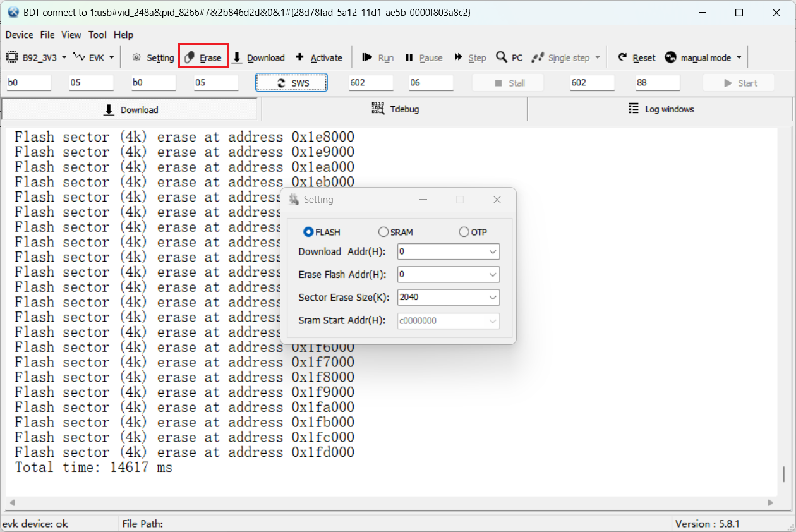
Task: Open the Help menu
Action: click(123, 35)
